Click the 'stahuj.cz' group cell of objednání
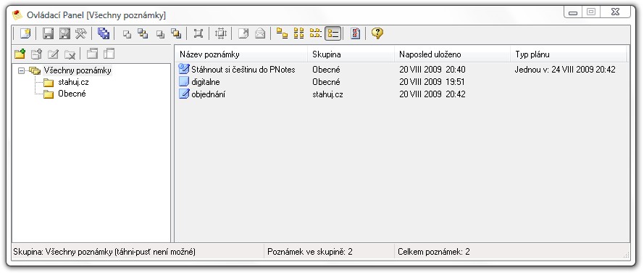This screenshot has width=644, height=275. [327, 94]
